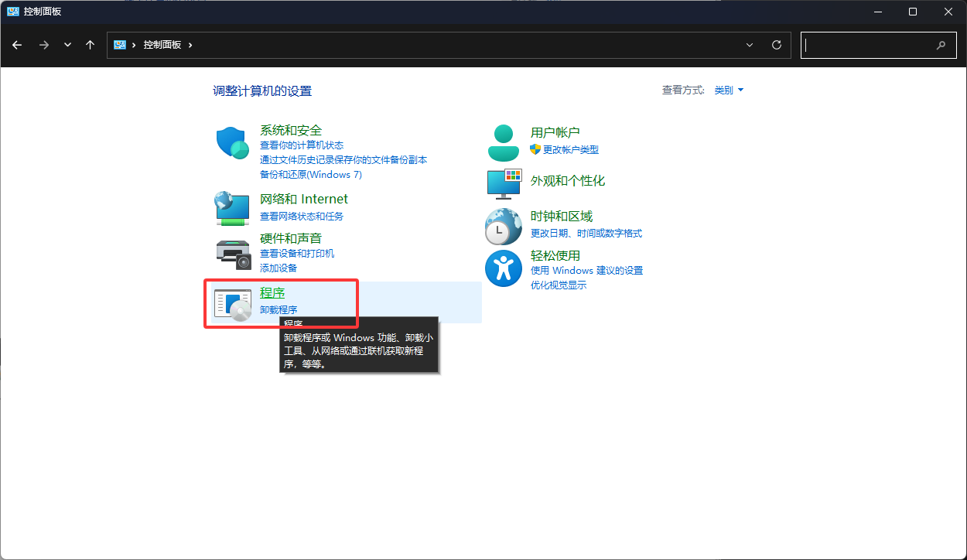
Task: Open Appearance and Personalization monitor icon
Action: coord(504,183)
